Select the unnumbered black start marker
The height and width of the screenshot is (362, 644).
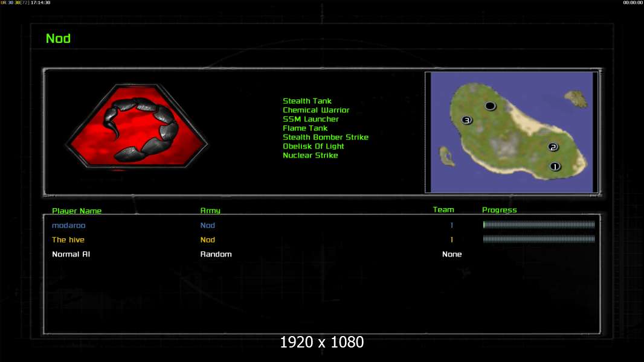pyautogui.click(x=490, y=106)
